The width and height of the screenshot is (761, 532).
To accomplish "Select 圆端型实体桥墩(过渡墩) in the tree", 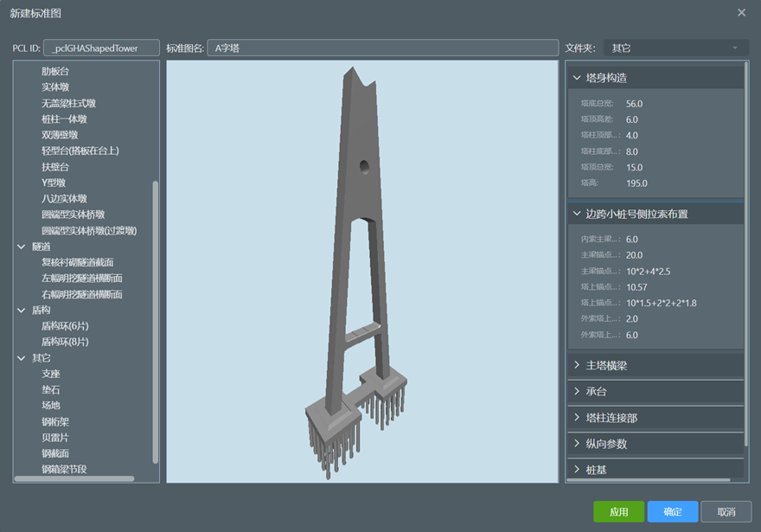I will point(89,231).
